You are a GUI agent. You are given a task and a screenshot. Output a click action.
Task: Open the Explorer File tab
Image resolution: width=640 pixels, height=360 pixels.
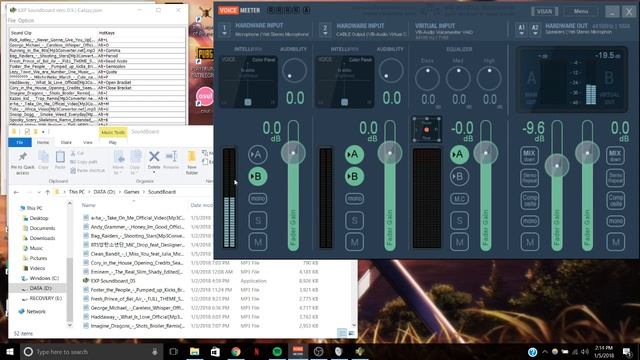pyautogui.click(x=20, y=142)
